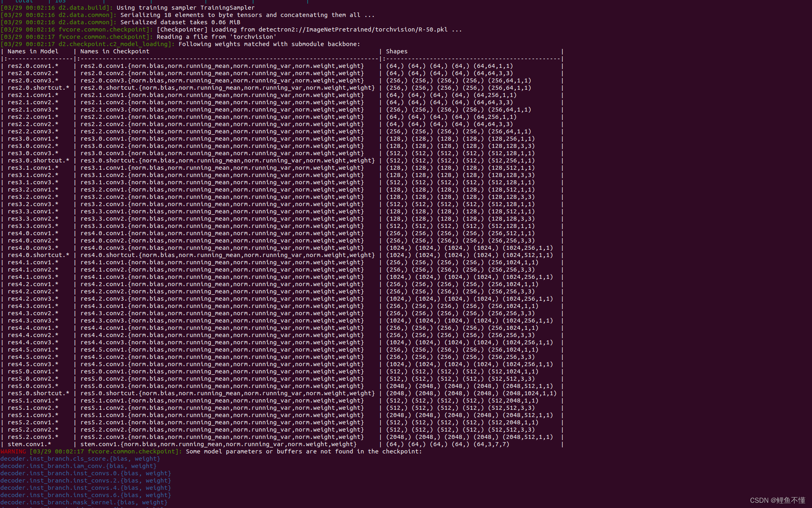
Task: Click 'res2.2.conv3.*' in model names column
Action: 33,131
